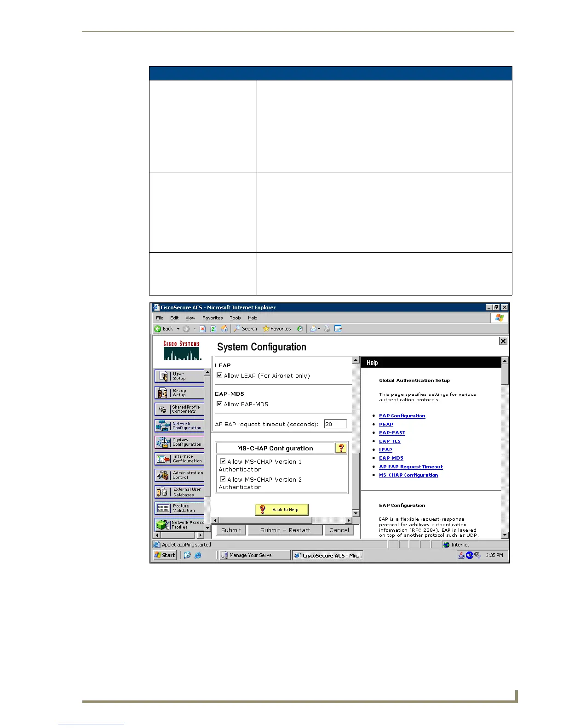563x728 pixels.
Task: Open Network Configuration in the sidebar
Action: point(179,426)
